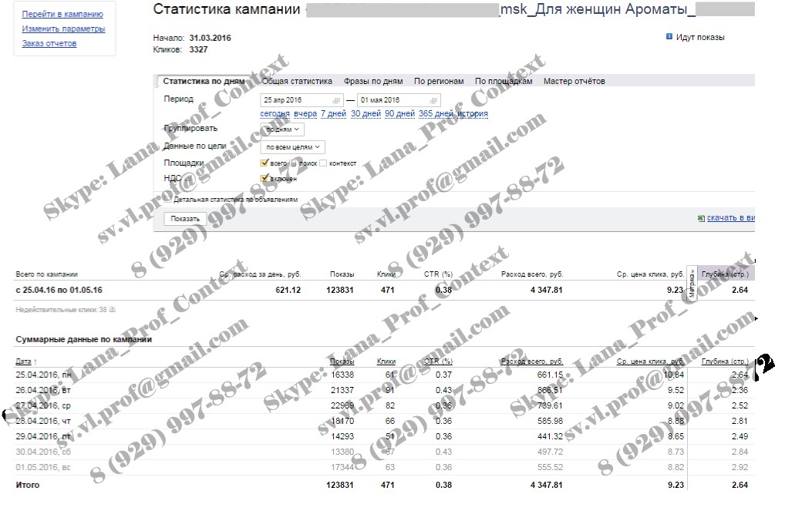Toggle the 'всего' площадки checkbox

click(x=264, y=163)
